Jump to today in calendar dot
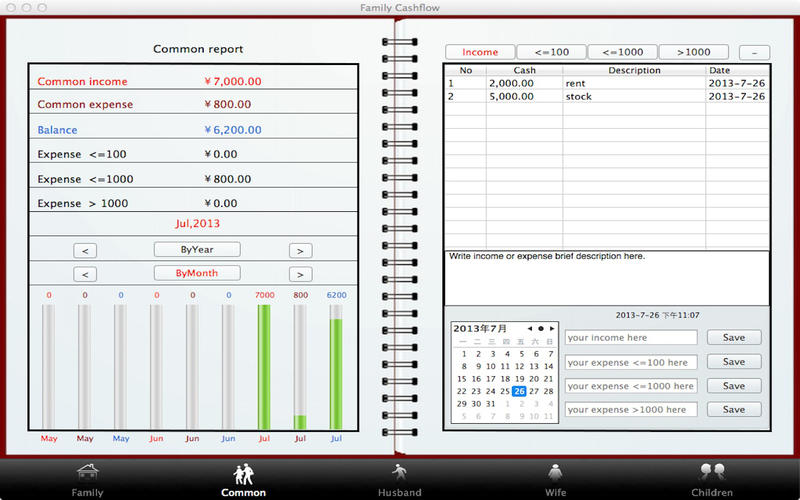This screenshot has height=500, width=800. 541,329
